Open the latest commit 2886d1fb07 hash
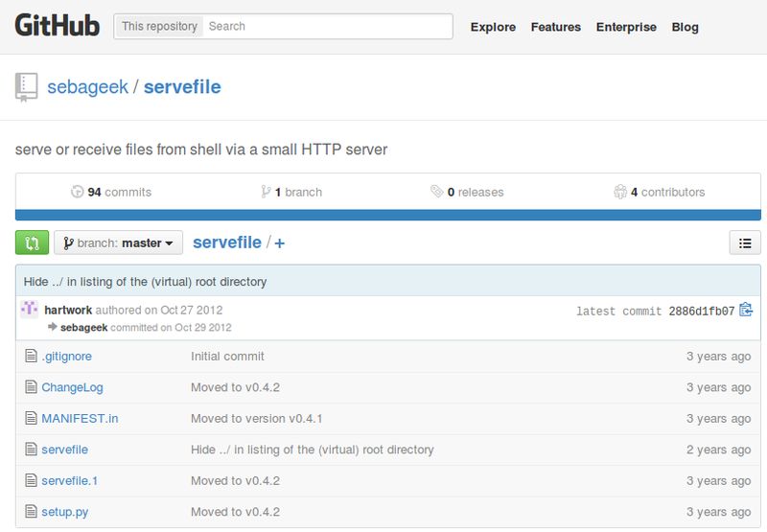Image resolution: width=767 pixels, height=532 pixels. 702,311
